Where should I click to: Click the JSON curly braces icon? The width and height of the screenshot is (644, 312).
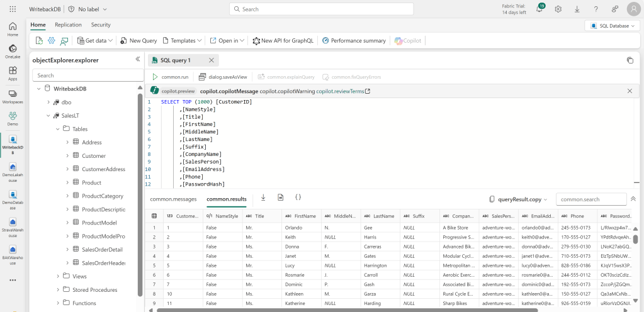pos(298,198)
